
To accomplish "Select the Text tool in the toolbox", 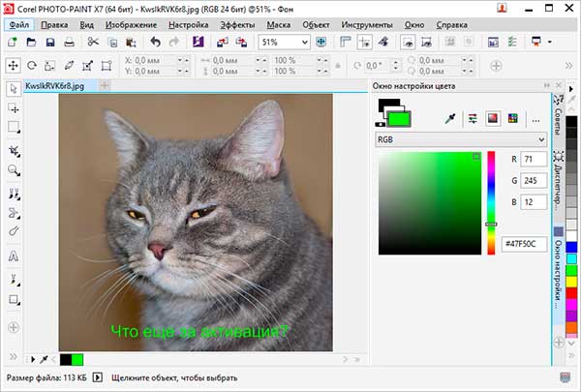I will tap(14, 257).
